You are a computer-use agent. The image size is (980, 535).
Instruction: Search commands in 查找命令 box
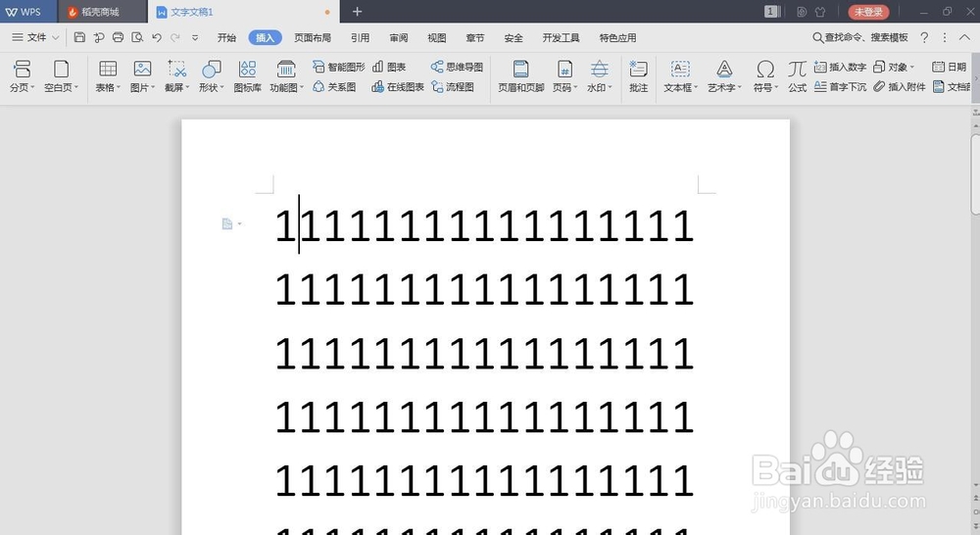[x=860, y=38]
